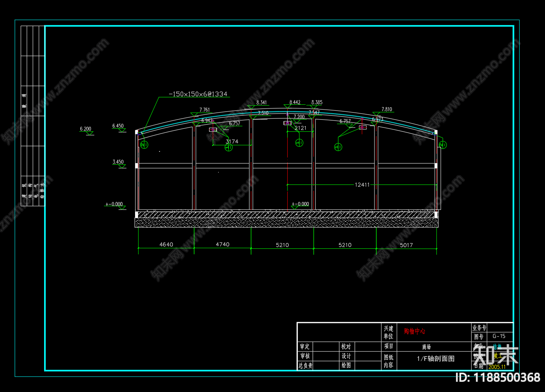Select the 5017 span dimension
The height and width of the screenshot is (392, 545).
pyautogui.click(x=406, y=245)
